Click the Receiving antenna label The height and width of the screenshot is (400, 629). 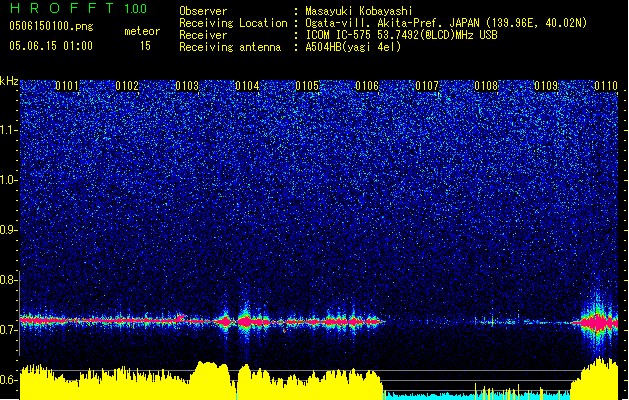[x=230, y=47]
